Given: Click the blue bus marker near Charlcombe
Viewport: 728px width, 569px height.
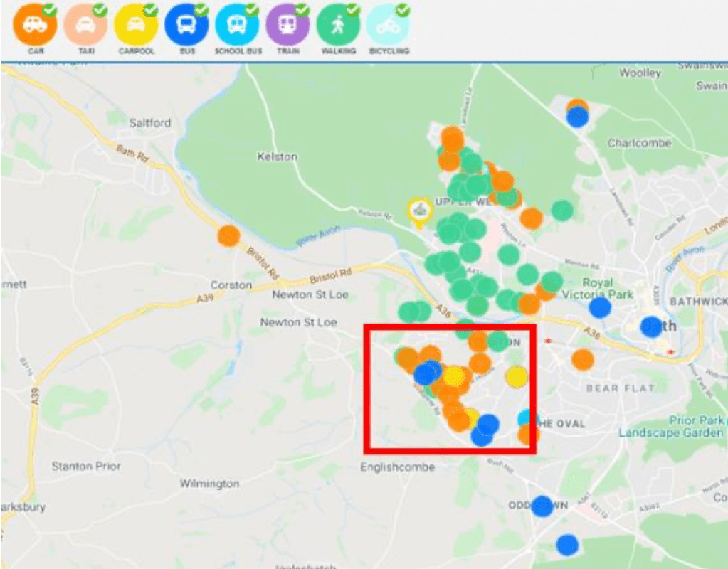Looking at the screenshot, I should (x=578, y=117).
